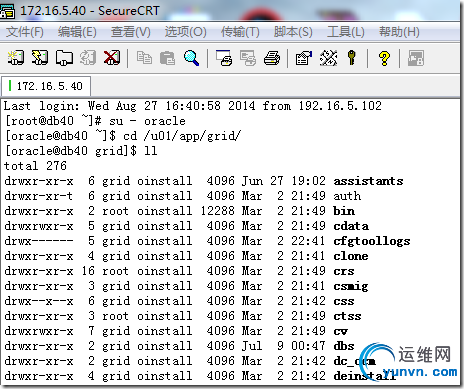The height and width of the screenshot is (389, 464).
Task: Click the Reconnect toolbar icon
Action: 88,58
